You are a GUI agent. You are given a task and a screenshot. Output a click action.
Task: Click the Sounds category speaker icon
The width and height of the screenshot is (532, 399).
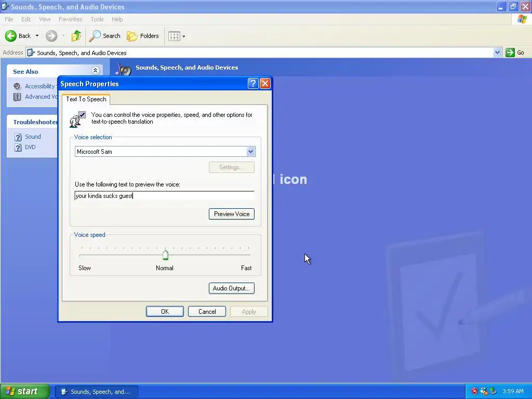point(123,69)
